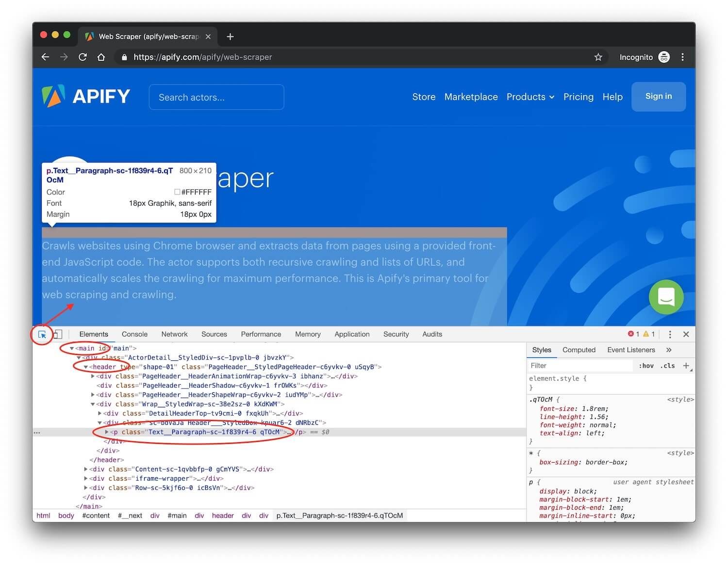728x565 pixels.
Task: Click the yellow warning count icon
Action: point(646,334)
